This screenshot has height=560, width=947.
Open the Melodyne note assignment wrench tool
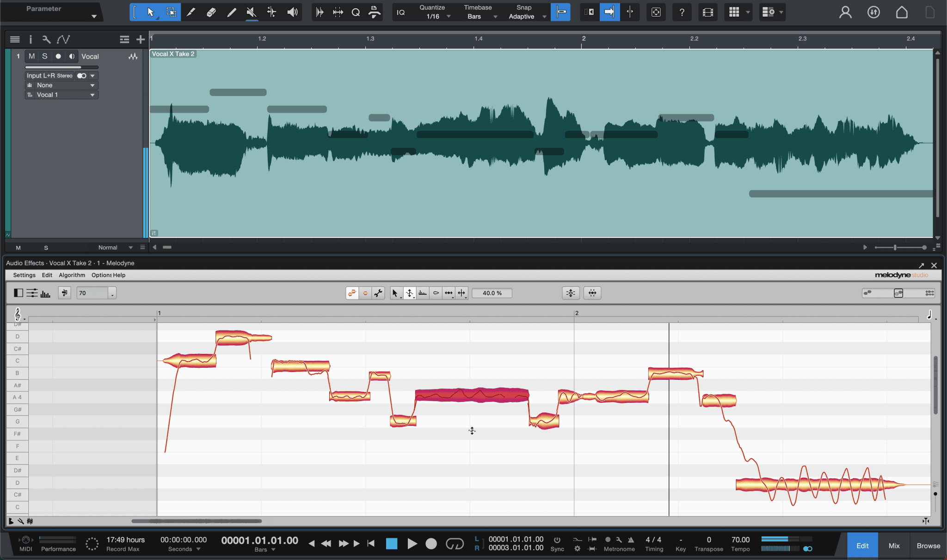379,292
